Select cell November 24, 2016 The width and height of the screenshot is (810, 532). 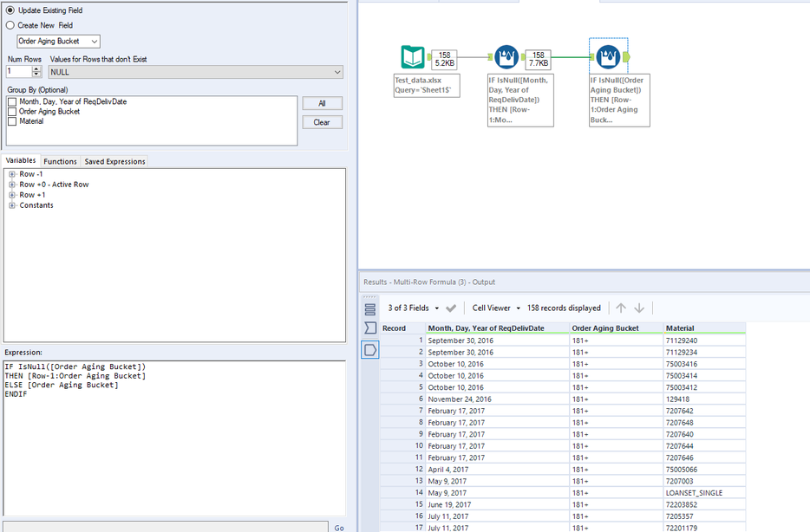[x=498, y=399]
